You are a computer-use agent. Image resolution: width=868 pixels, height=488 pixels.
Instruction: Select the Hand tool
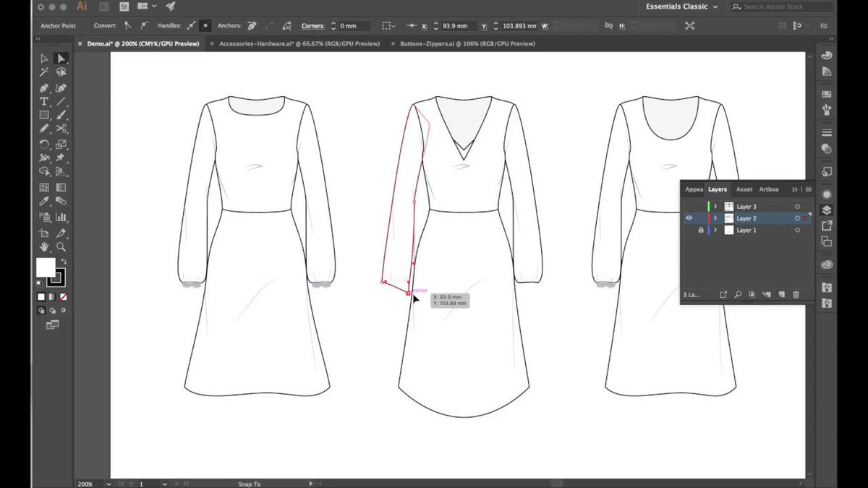pos(44,247)
